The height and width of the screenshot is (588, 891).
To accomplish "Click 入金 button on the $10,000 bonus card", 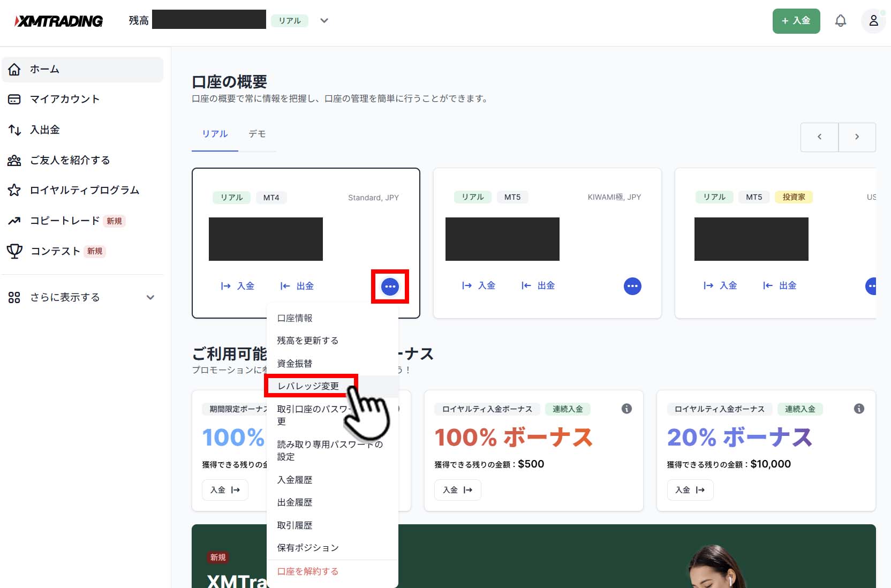I will pyautogui.click(x=690, y=490).
